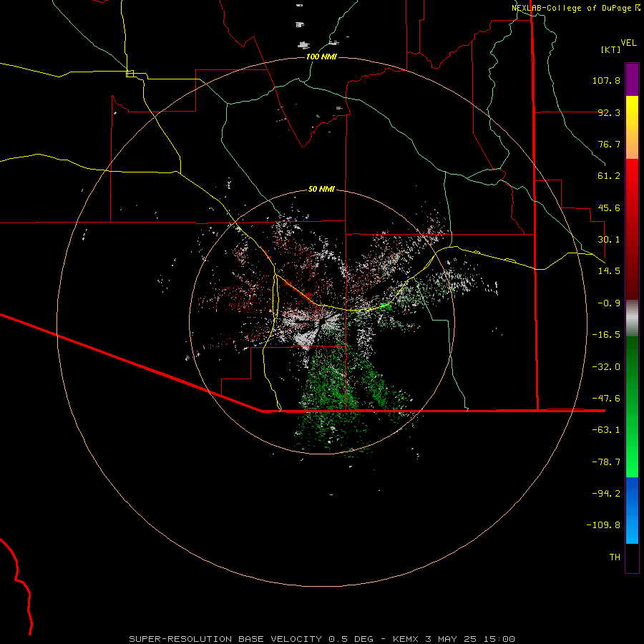Pick the red segment of the velocity color bar
The image size is (644, 644).
click(632, 229)
